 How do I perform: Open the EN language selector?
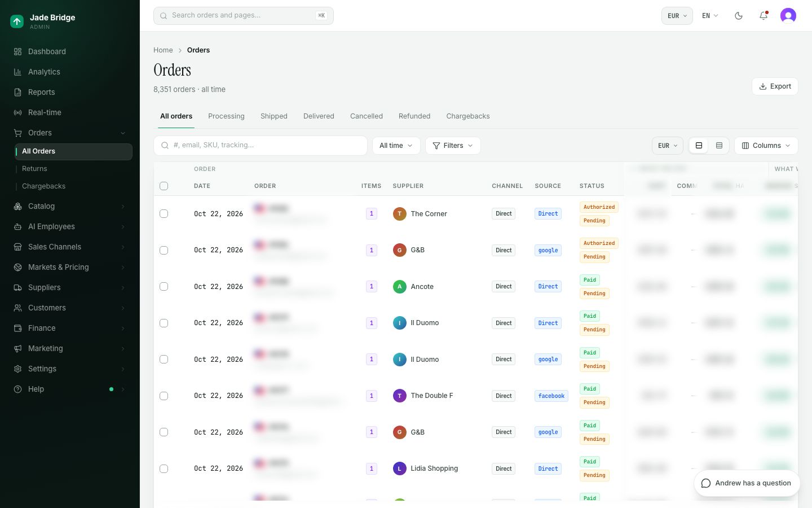[710, 16]
